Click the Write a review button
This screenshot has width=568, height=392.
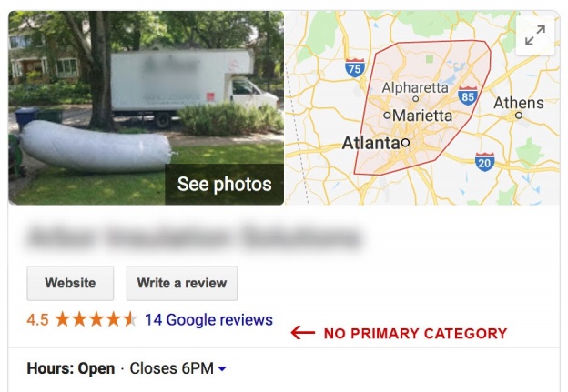tap(182, 283)
